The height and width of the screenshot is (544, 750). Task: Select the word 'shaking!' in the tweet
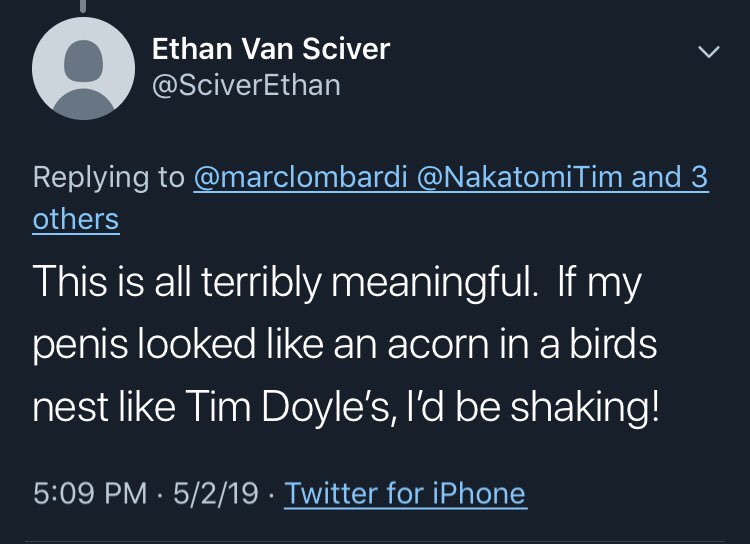click(x=585, y=407)
